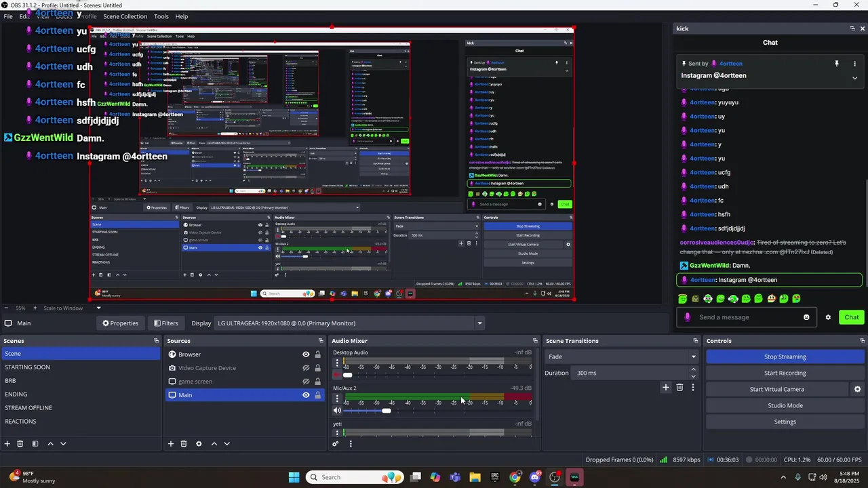
Task: Open emoji picker in chat message box
Action: point(806,317)
